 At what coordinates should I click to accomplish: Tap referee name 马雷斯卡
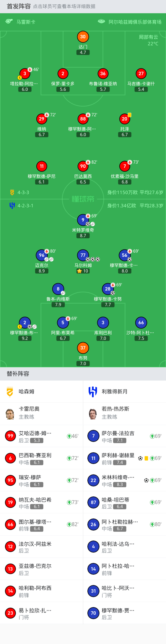(x=26, y=22)
